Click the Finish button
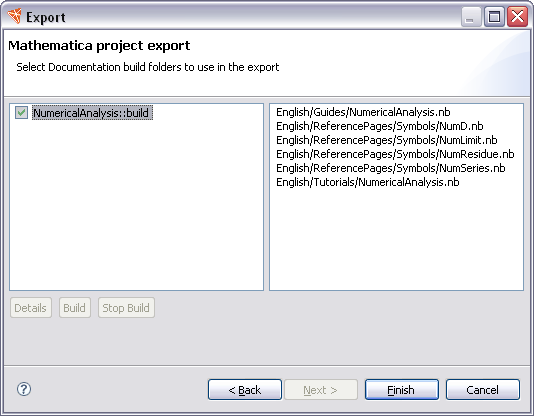Screen dimensions: 534x416 (x=402, y=390)
